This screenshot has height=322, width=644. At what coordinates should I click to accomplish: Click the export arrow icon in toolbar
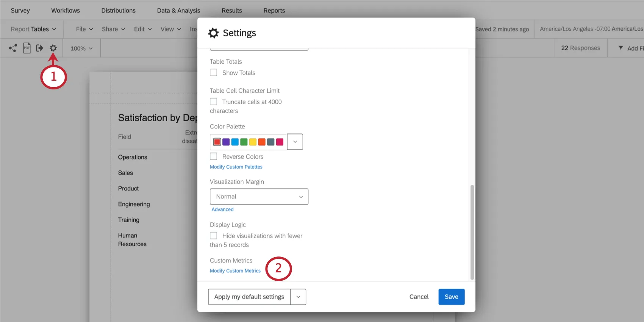(x=39, y=48)
